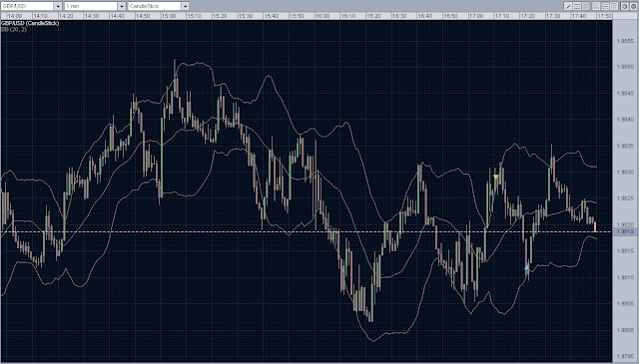Click the orange sell arrow marker
Screen dimensions: 639x364
(x=495, y=177)
